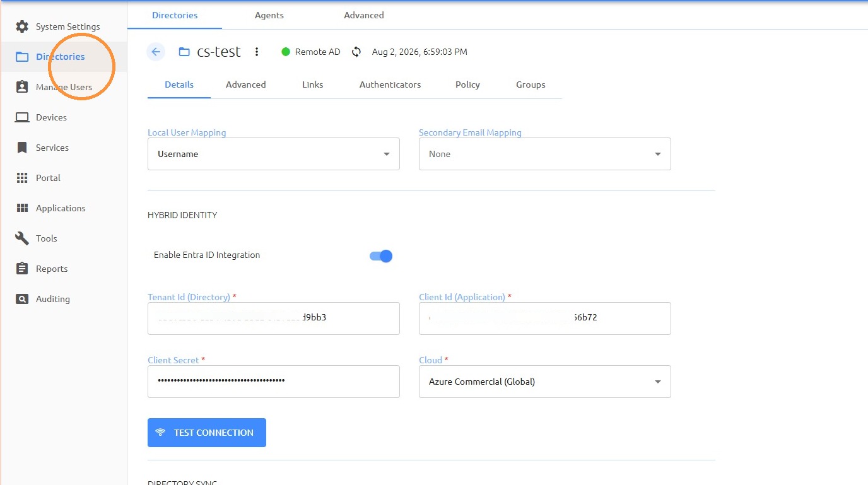Click the Reports clipboard icon
The height and width of the screenshot is (485, 868).
click(22, 269)
